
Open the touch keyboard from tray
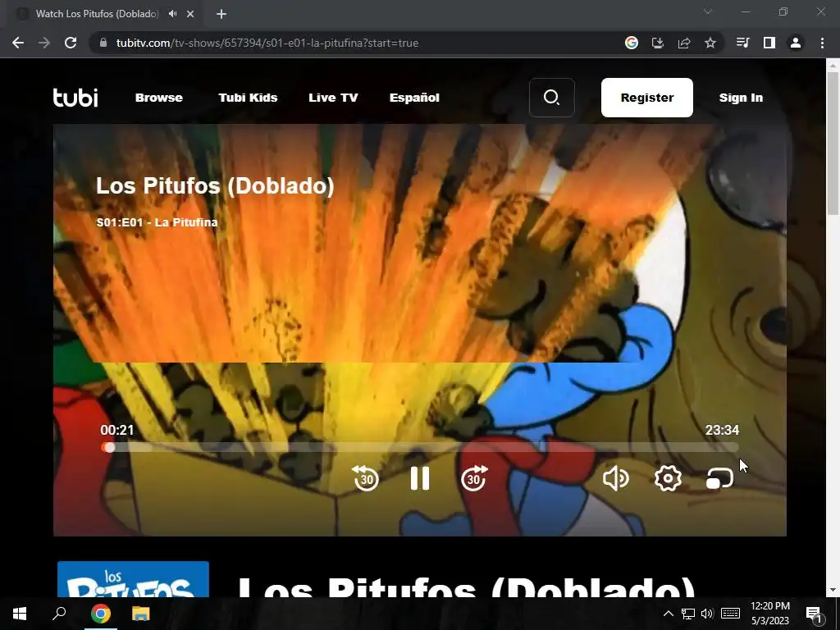[x=730, y=614]
